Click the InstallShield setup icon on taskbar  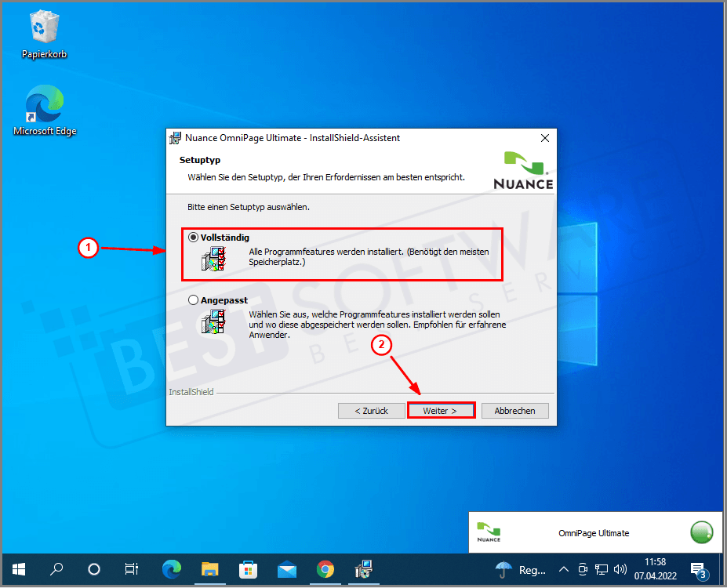(x=362, y=570)
